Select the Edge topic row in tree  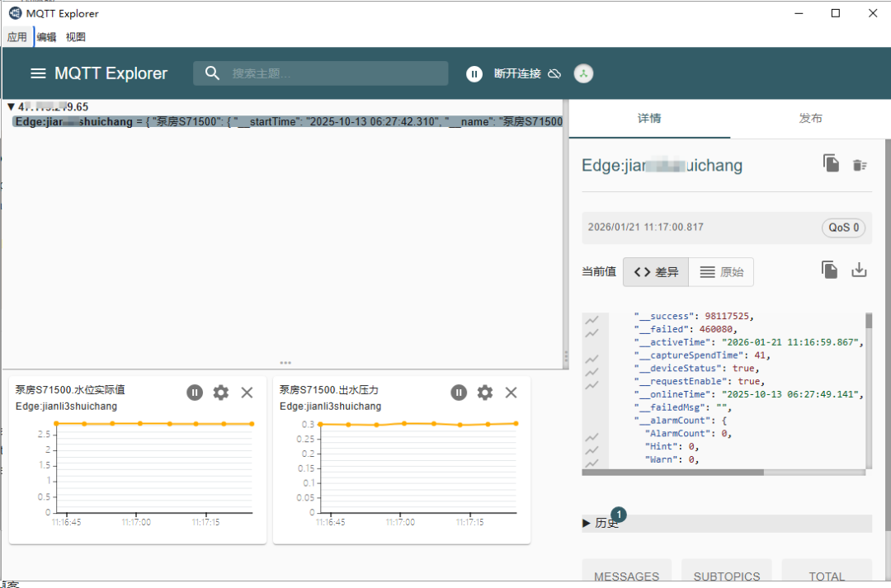click(x=288, y=121)
